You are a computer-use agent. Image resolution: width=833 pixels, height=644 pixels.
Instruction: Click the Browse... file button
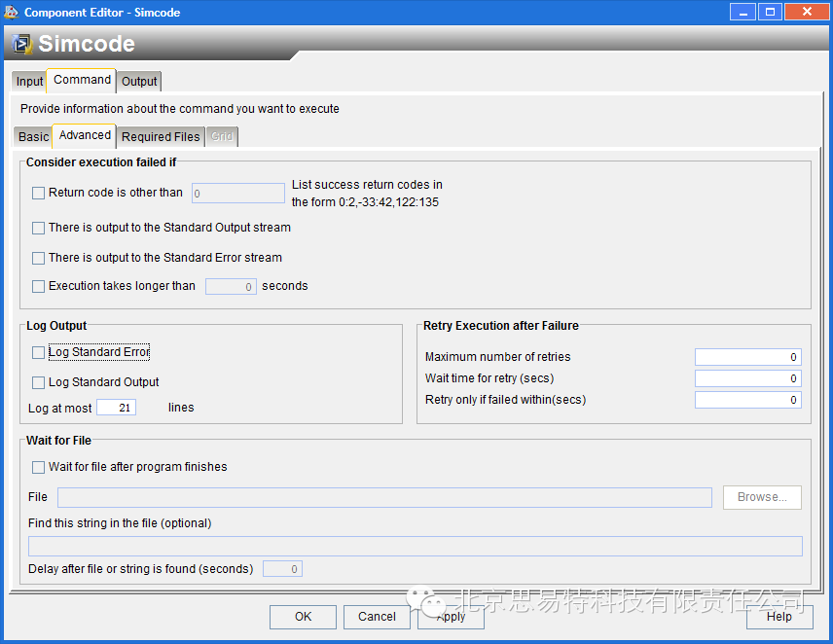pos(762,497)
